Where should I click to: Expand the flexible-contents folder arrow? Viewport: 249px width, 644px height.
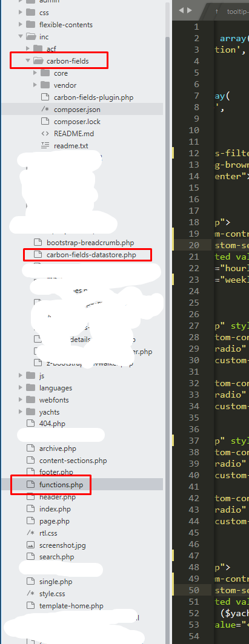click(21, 25)
